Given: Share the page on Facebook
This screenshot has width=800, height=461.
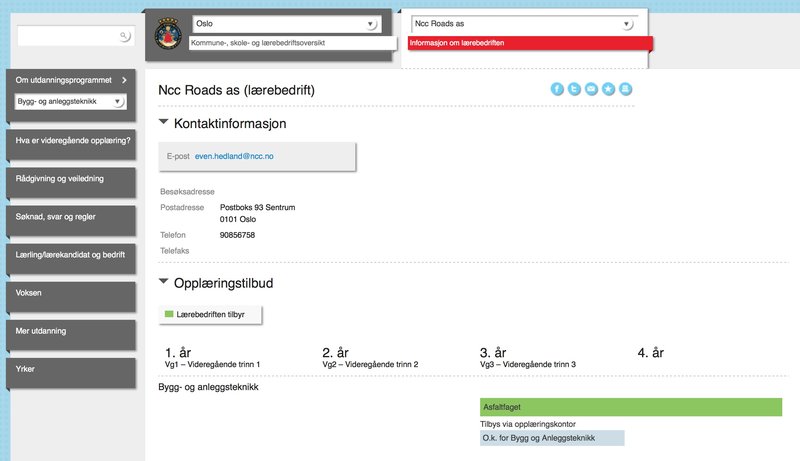Looking at the screenshot, I should (x=557, y=89).
